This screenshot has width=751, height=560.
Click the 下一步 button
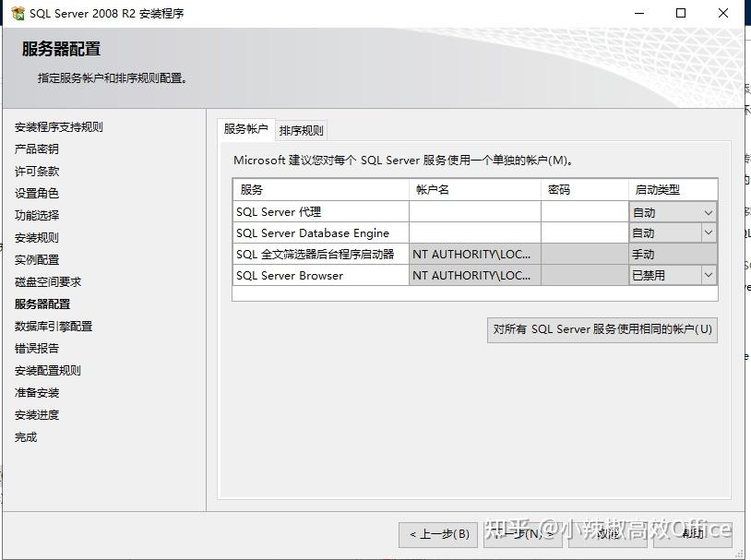tap(523, 535)
